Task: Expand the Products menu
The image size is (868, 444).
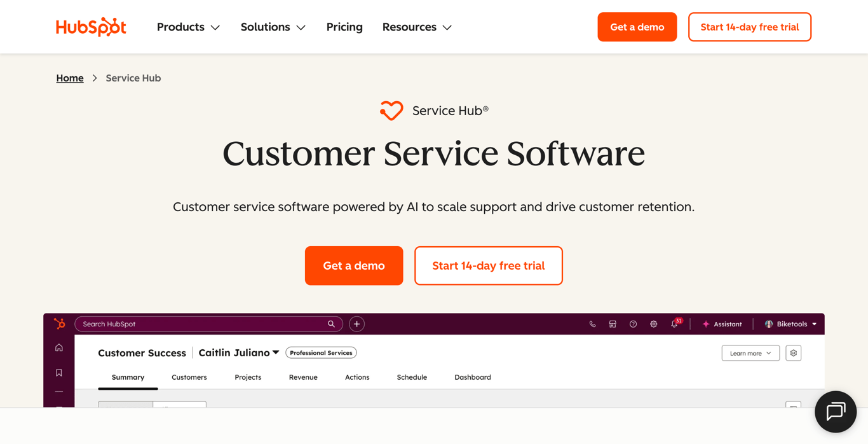Action: tap(188, 27)
